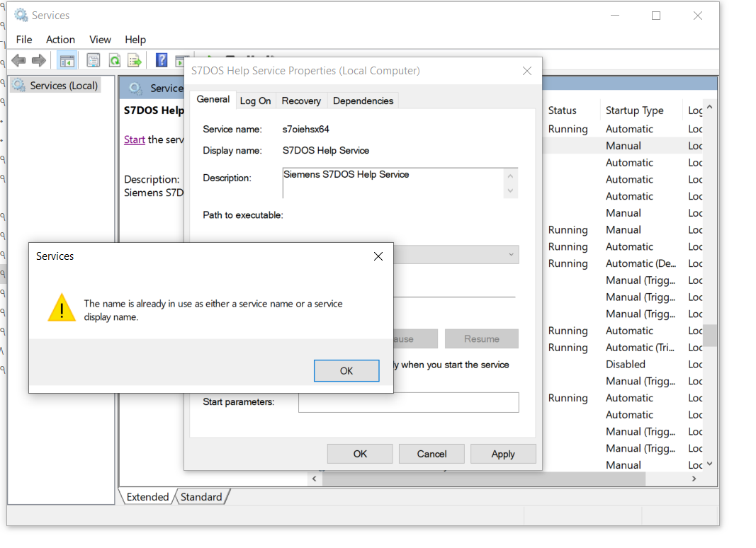Click the services list scroll-down arrow
Image resolution: width=756 pixels, height=548 pixels.
click(x=710, y=464)
